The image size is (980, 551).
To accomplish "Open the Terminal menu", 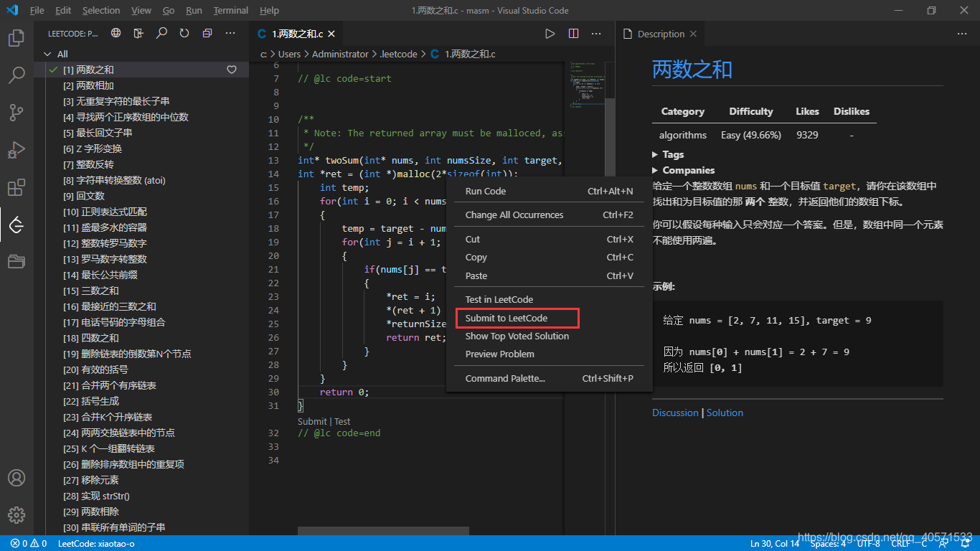I will 231,10.
